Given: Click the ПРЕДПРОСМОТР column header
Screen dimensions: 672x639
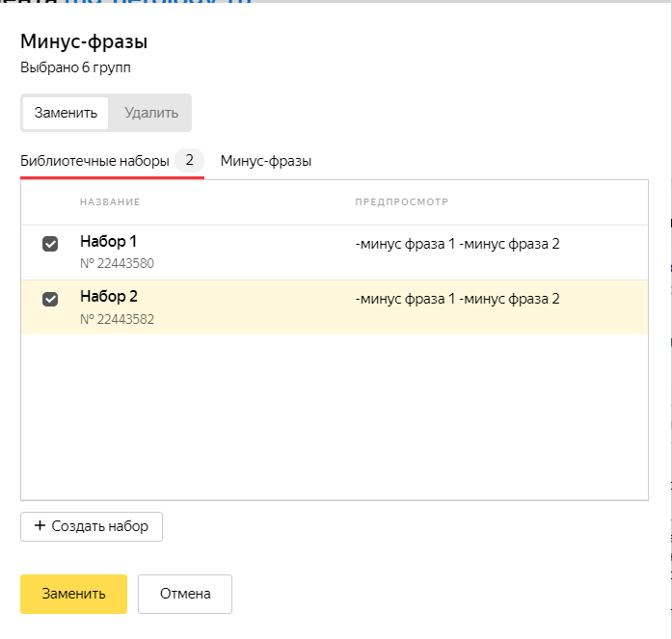Looking at the screenshot, I should click(402, 201).
